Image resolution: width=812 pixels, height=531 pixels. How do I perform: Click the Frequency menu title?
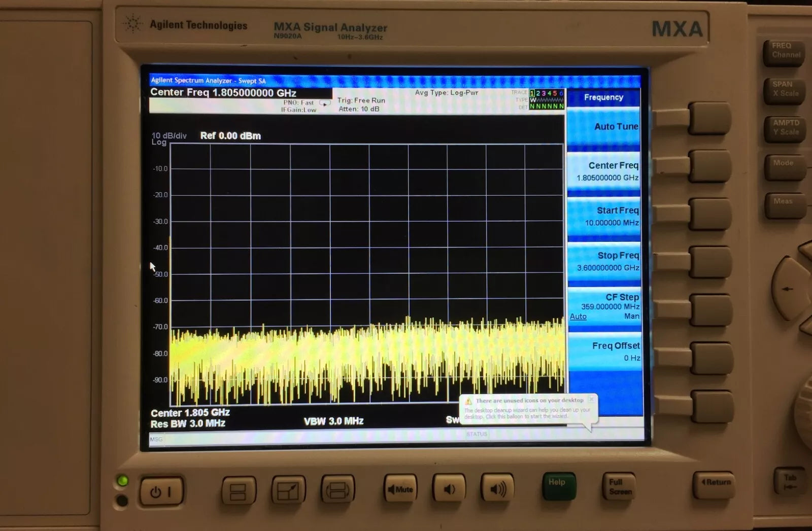click(603, 97)
